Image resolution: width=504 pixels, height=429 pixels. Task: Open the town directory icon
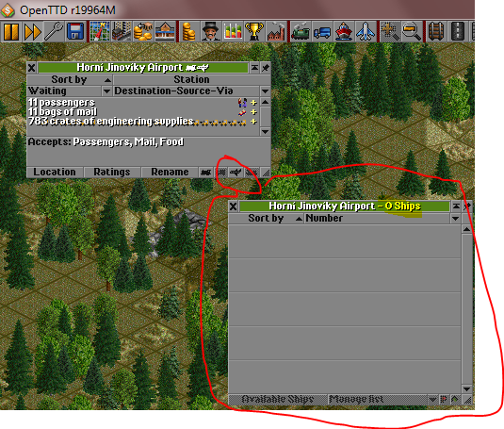click(122, 31)
